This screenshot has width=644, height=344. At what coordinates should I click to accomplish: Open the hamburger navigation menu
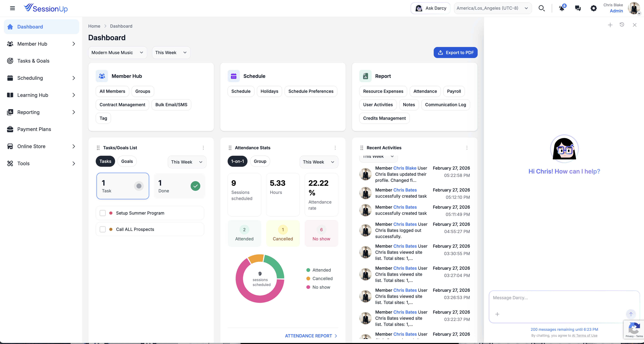point(12,8)
